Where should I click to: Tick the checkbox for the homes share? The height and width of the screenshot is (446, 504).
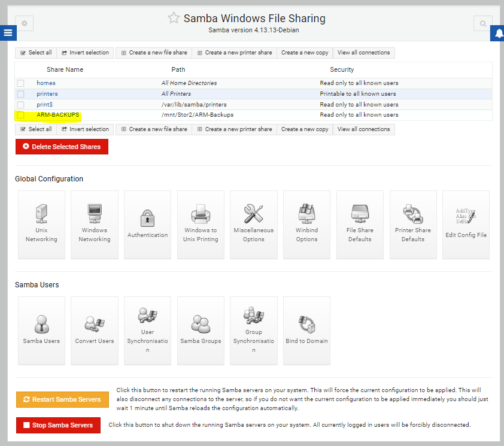(x=20, y=83)
